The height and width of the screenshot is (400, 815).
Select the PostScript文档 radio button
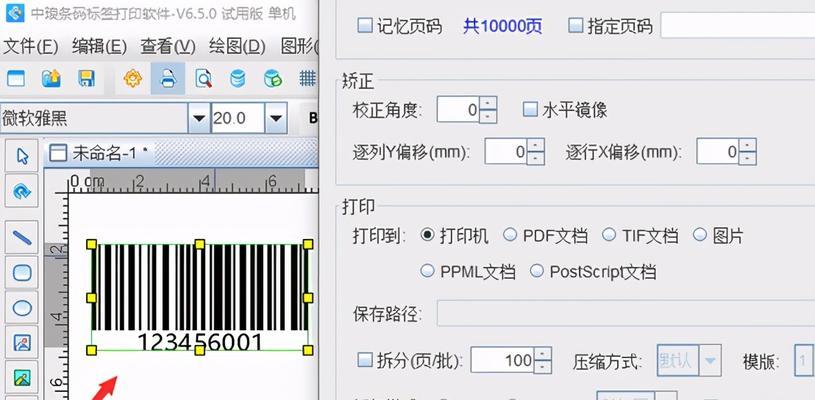click(536, 271)
